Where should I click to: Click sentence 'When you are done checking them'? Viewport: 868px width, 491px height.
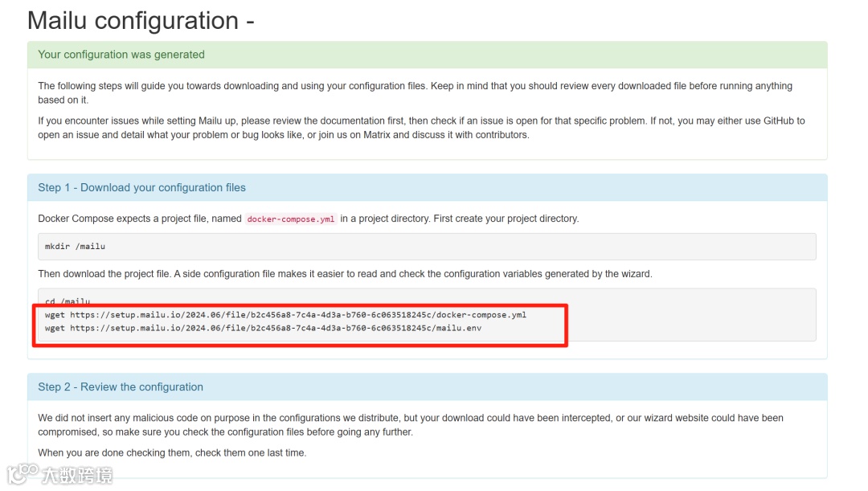click(172, 452)
